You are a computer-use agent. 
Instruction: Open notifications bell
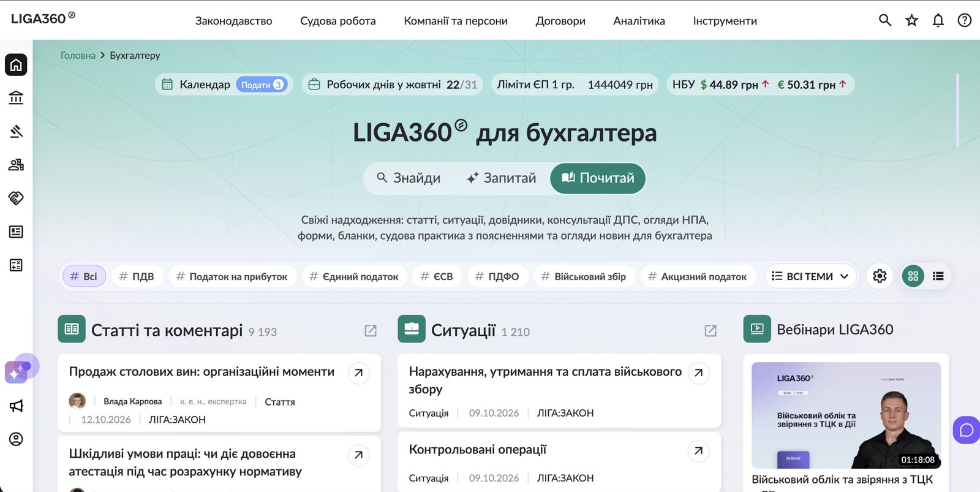pos(938,20)
